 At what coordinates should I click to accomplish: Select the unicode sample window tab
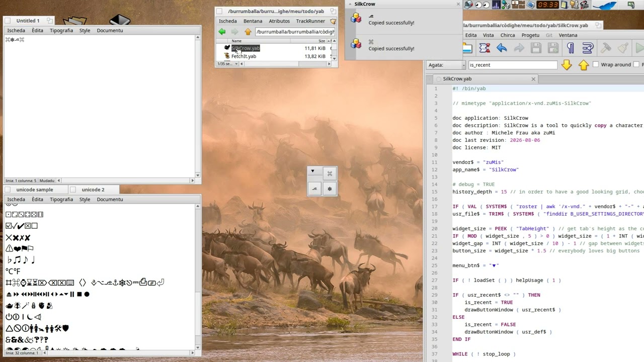pos(35,190)
